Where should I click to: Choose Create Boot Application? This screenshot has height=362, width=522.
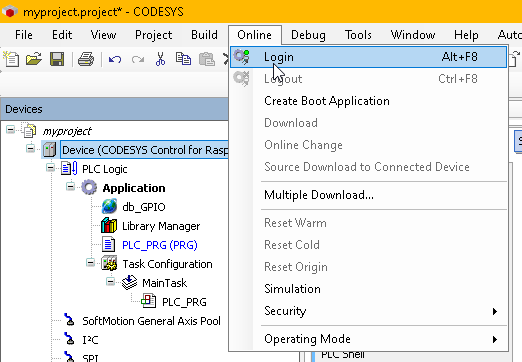pyautogui.click(x=368, y=101)
